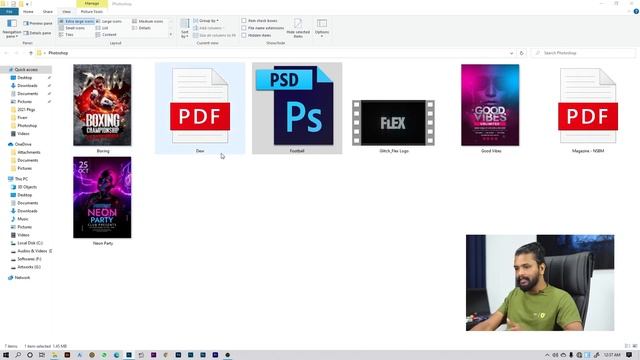
Task: Select the Magazine - NSBM PDF icon
Action: click(588, 105)
